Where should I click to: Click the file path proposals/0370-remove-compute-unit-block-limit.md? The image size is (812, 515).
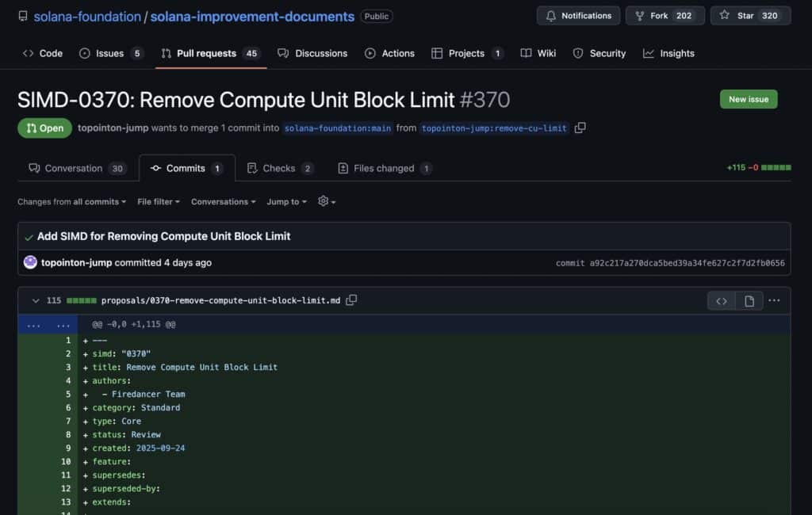[220, 301]
